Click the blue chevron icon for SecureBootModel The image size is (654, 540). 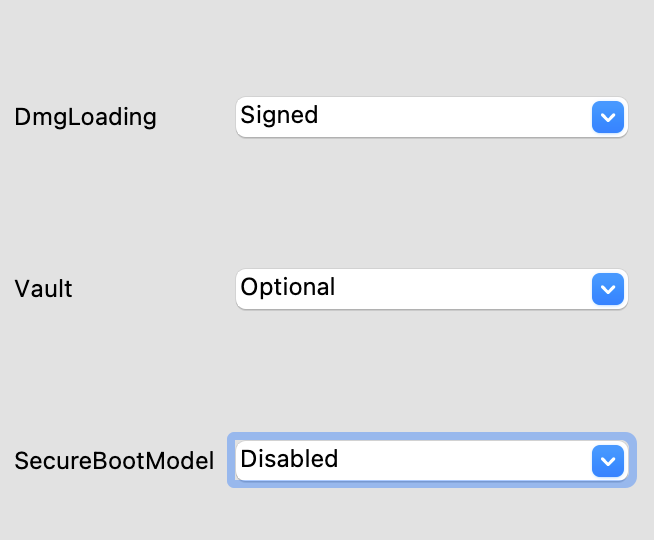(607, 461)
